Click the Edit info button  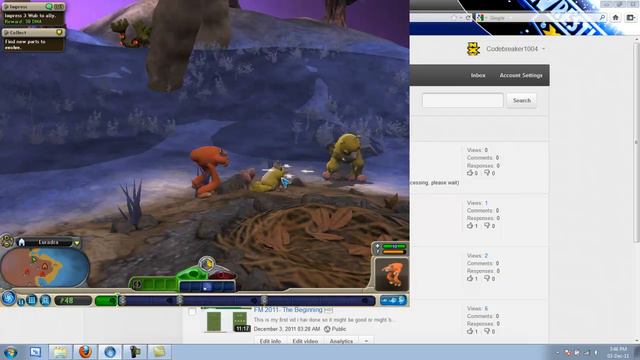click(x=270, y=341)
